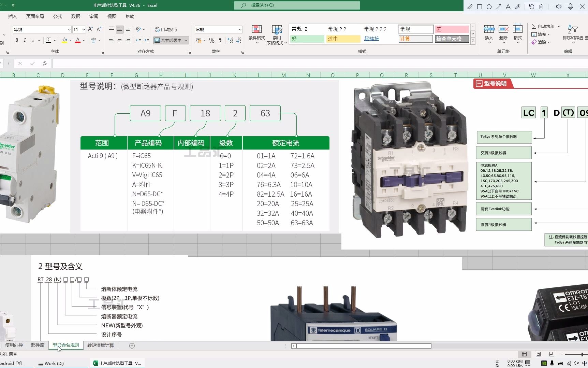
Task: Align text to bottom
Action: 128,29
